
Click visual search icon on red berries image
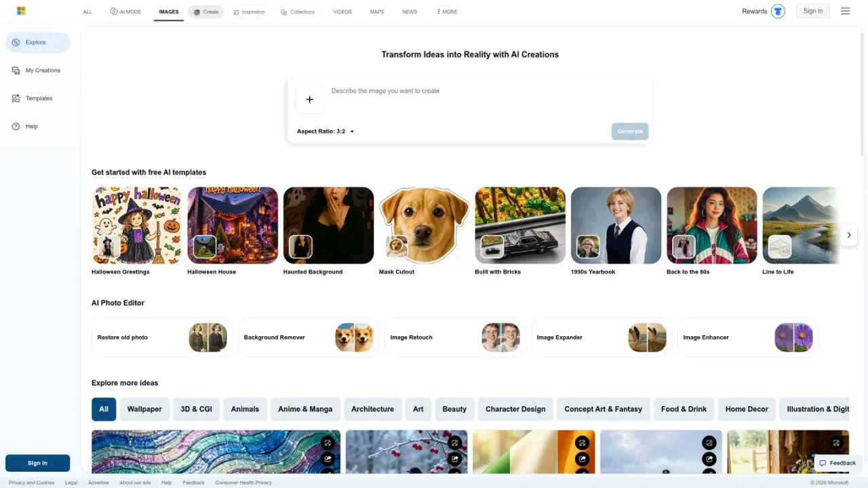point(454,443)
